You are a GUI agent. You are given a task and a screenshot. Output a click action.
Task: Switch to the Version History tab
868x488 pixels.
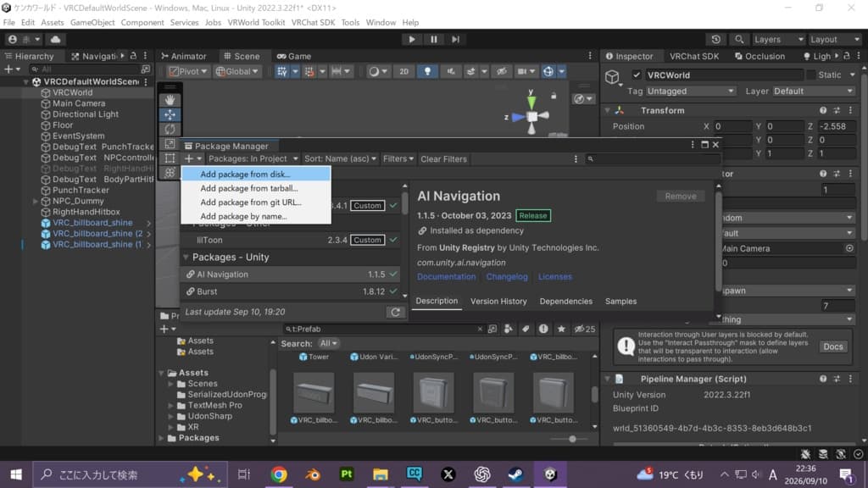[x=498, y=301]
